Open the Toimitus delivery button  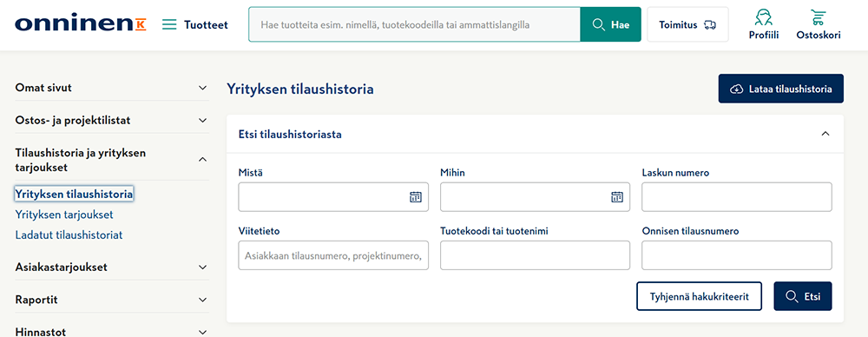(x=687, y=24)
